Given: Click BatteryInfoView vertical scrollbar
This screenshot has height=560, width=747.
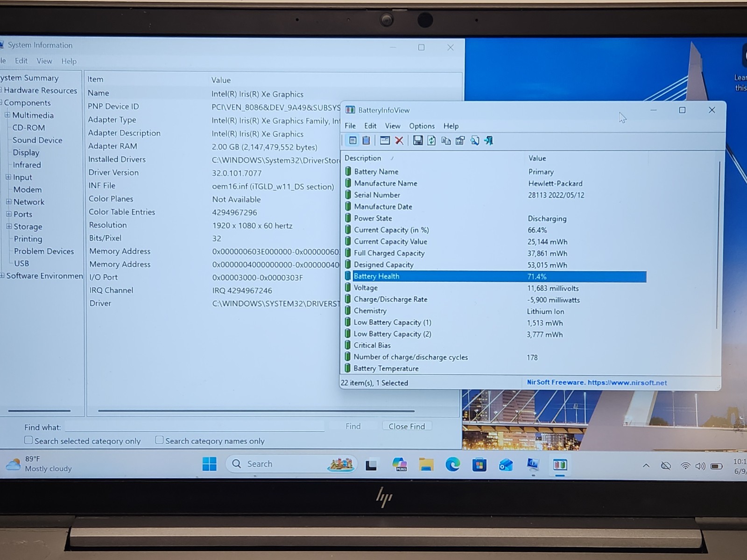Looking at the screenshot, I should pyautogui.click(x=718, y=245).
